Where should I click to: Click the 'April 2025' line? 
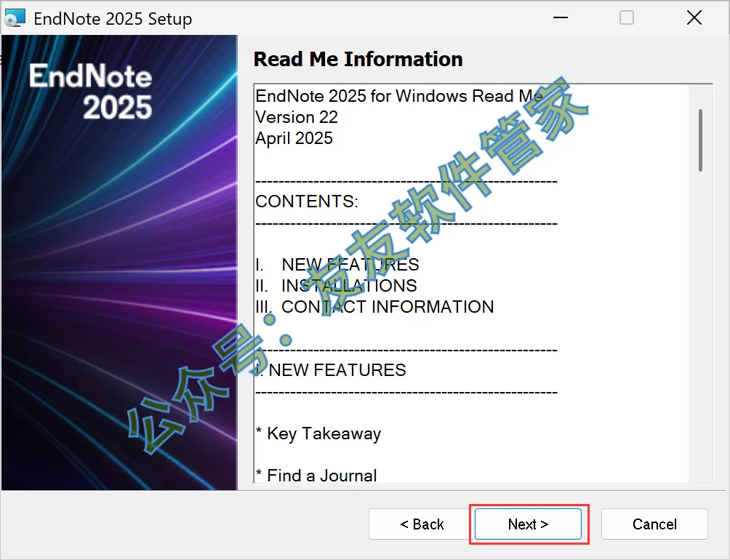294,138
